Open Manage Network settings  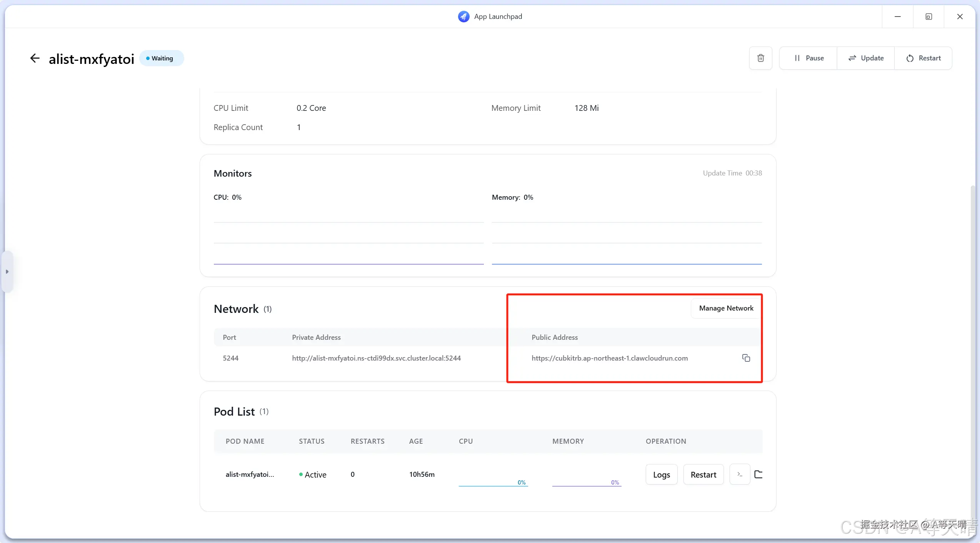click(x=726, y=308)
